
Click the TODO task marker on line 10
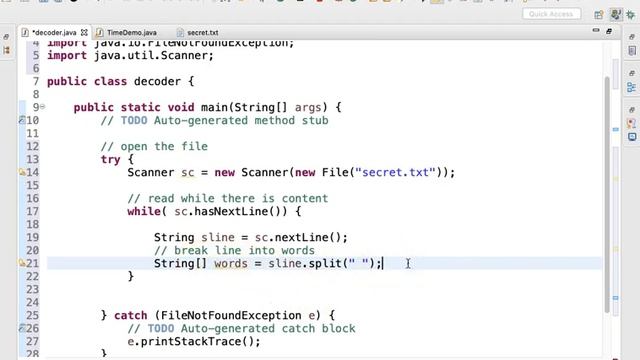pyautogui.click(x=22, y=120)
